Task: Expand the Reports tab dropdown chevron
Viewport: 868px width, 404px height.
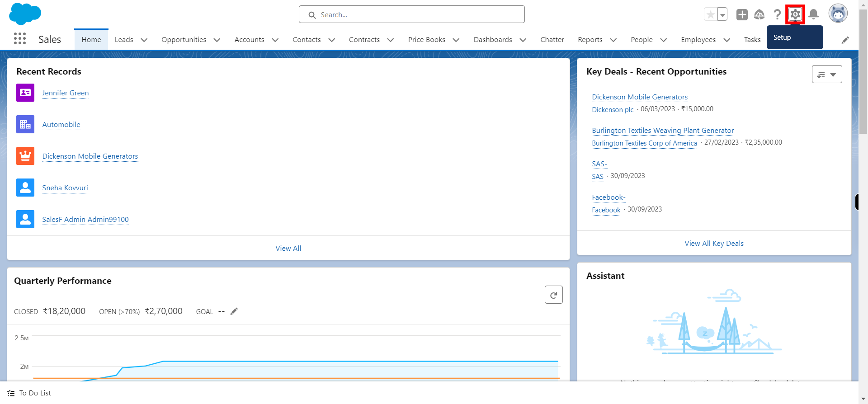Action: [613, 40]
